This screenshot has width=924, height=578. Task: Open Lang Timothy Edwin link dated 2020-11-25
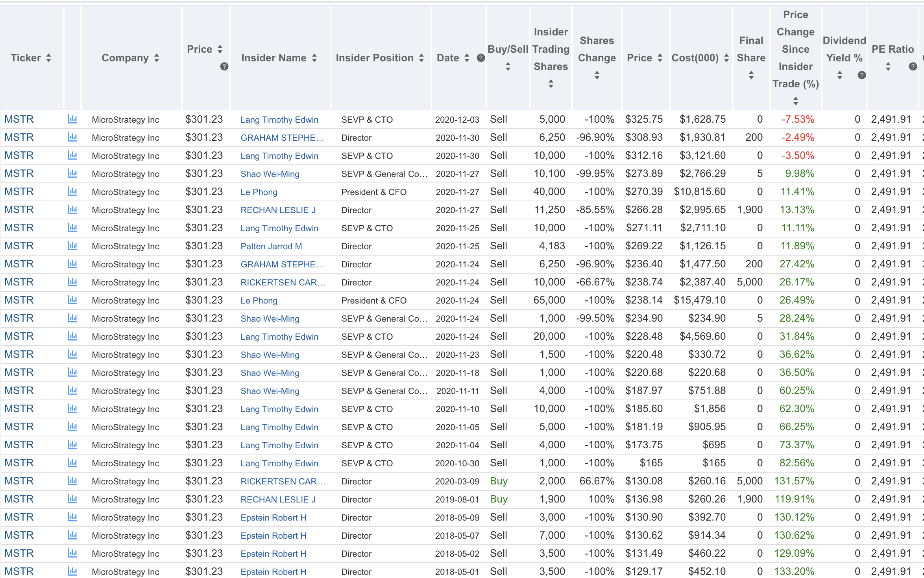(x=279, y=228)
